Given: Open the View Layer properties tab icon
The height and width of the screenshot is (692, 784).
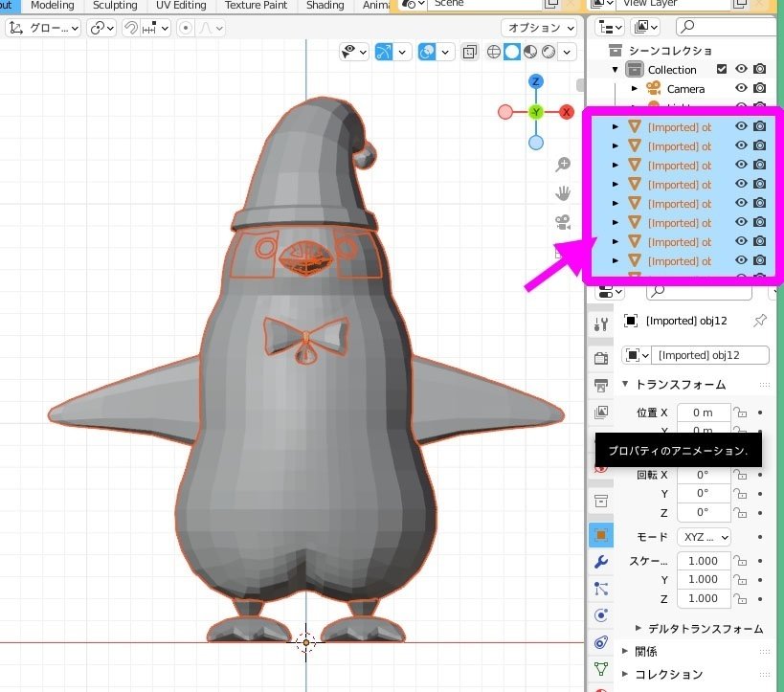Looking at the screenshot, I should click(601, 412).
